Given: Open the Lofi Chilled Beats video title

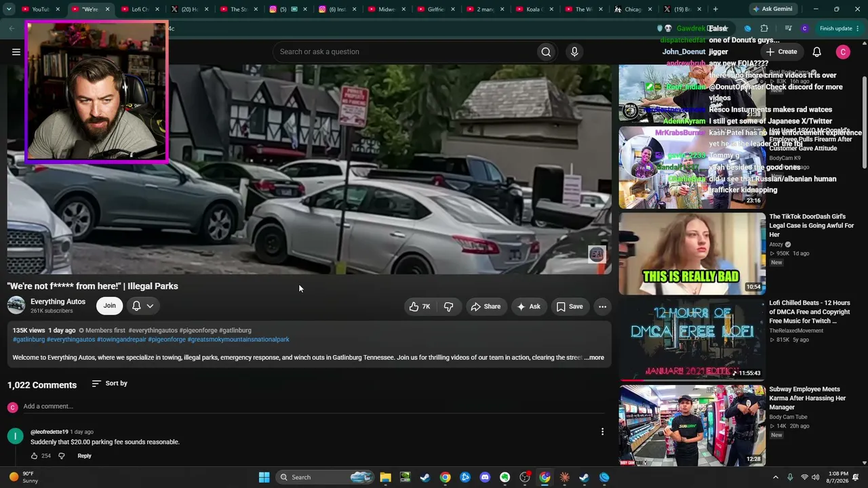Looking at the screenshot, I should click(810, 312).
